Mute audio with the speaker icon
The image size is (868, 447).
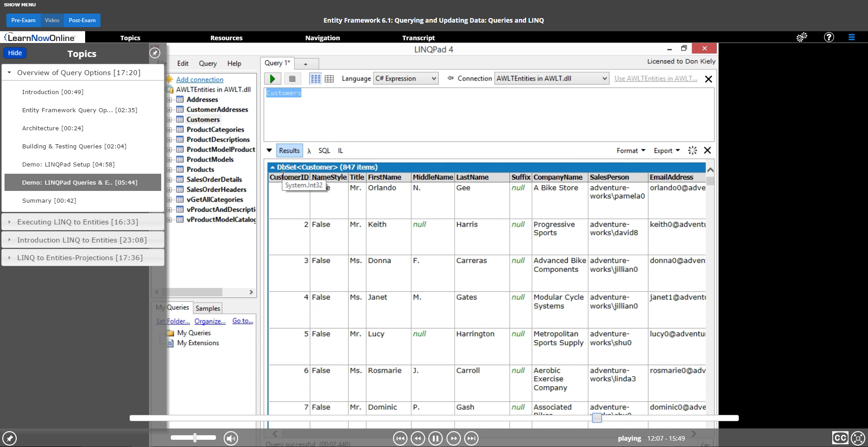[231, 438]
